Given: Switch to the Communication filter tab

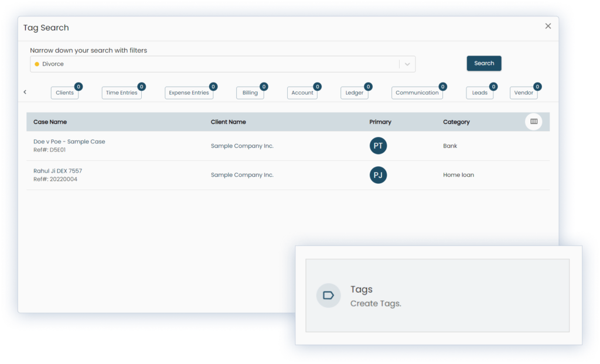Looking at the screenshot, I should pos(417,92).
